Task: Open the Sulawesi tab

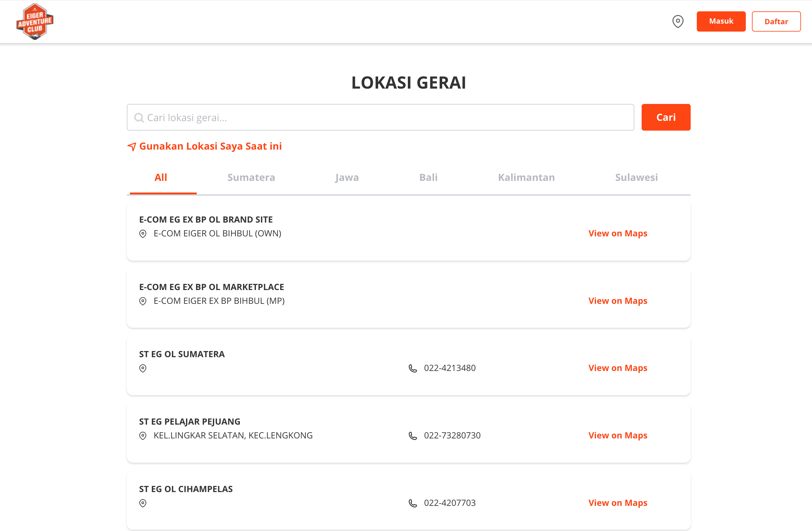Action: [x=636, y=178]
